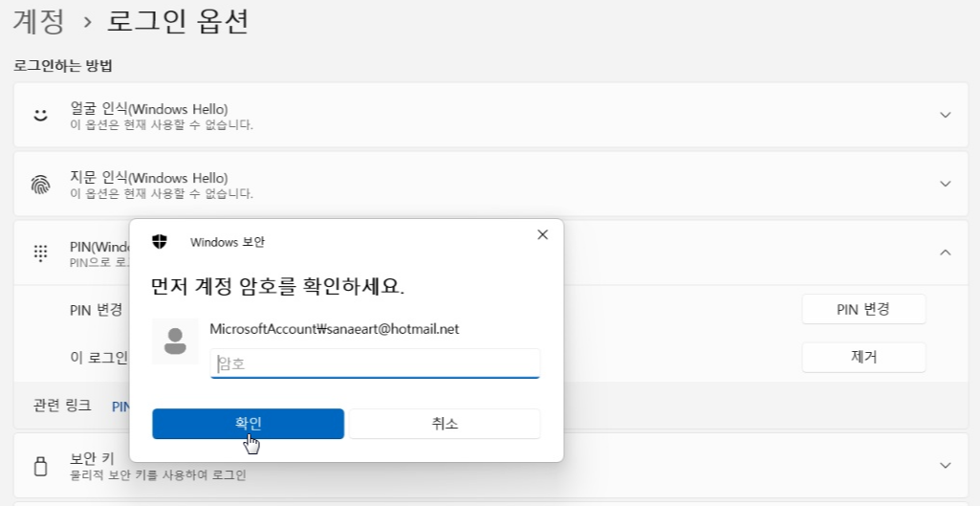Click the 제거 button
The image size is (980, 506).
click(x=863, y=357)
